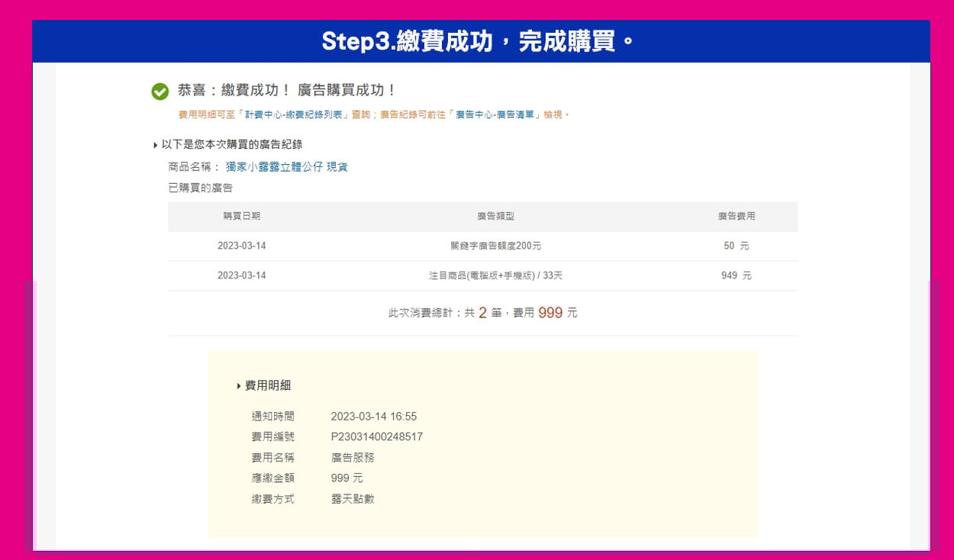Click fee number P23031400248517
The width and height of the screenshot is (954, 560).
point(376,437)
